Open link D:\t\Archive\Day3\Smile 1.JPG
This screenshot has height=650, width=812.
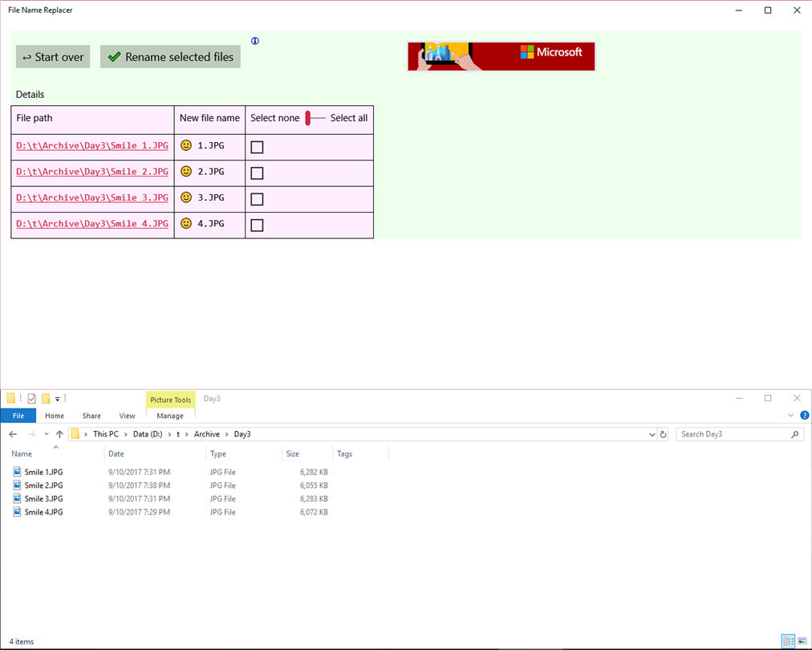tap(92, 145)
